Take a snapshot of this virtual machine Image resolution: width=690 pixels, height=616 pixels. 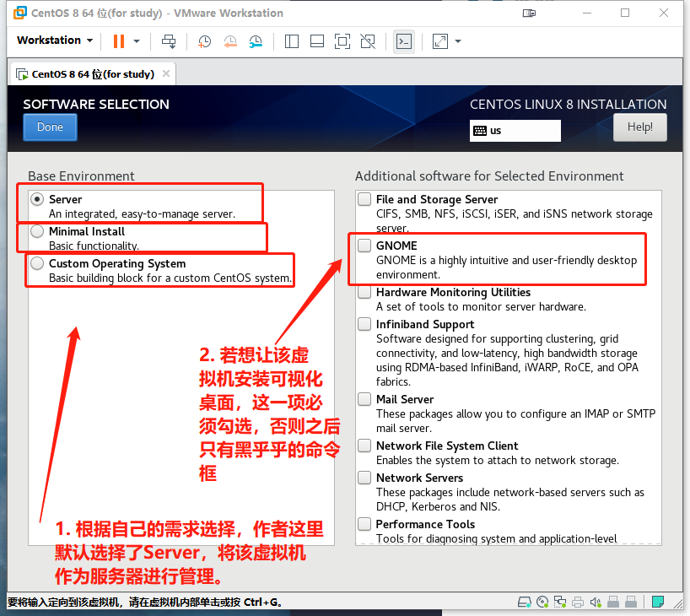click(x=205, y=41)
